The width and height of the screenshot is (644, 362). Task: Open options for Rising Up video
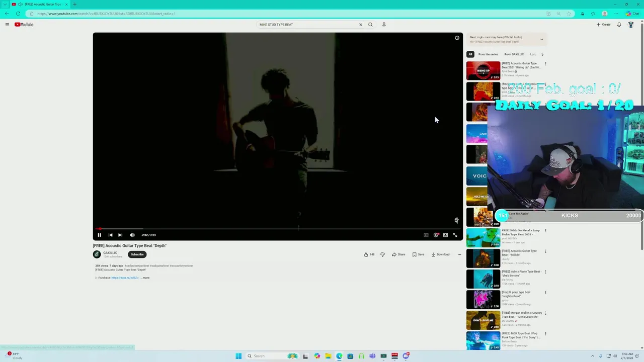click(x=545, y=64)
